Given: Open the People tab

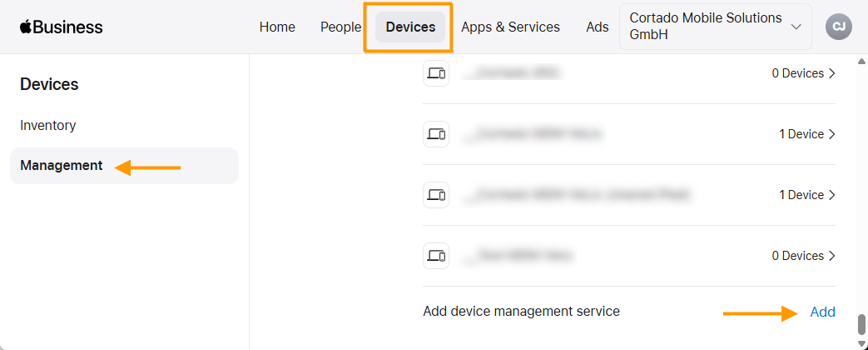Looking at the screenshot, I should pyautogui.click(x=340, y=27).
